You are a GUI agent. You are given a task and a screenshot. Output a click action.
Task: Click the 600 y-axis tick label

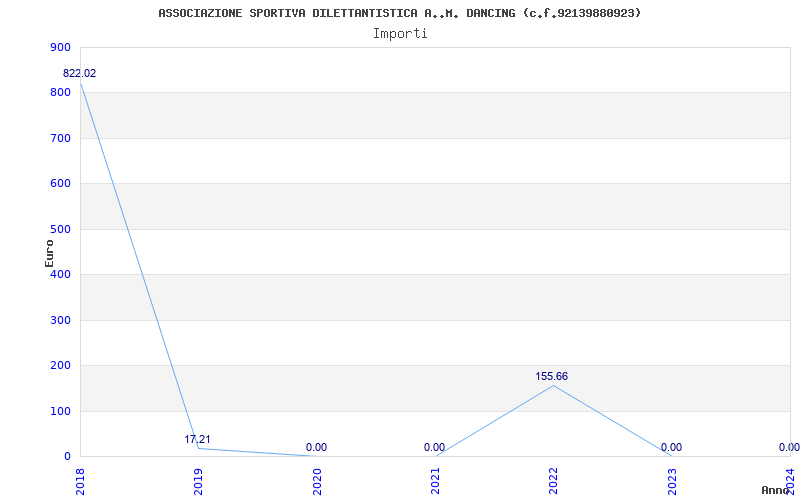[60, 184]
